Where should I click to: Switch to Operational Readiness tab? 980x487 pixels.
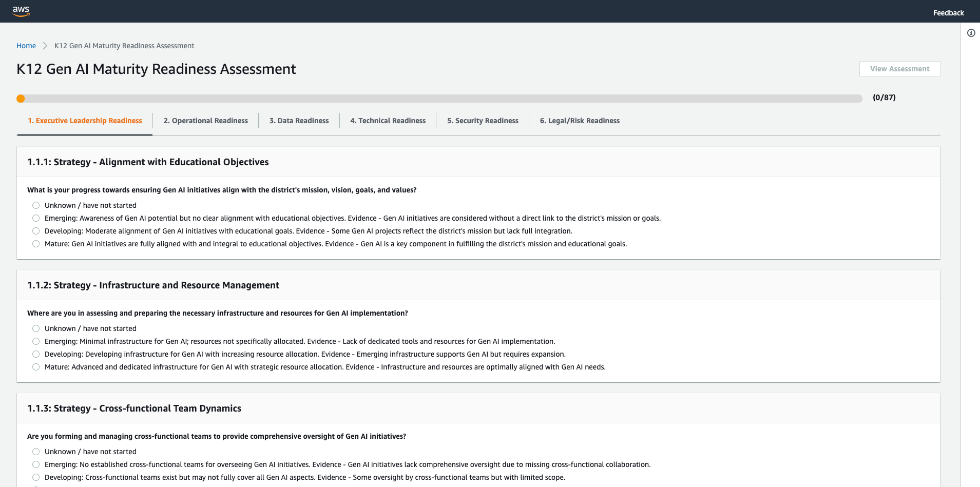[x=205, y=121]
